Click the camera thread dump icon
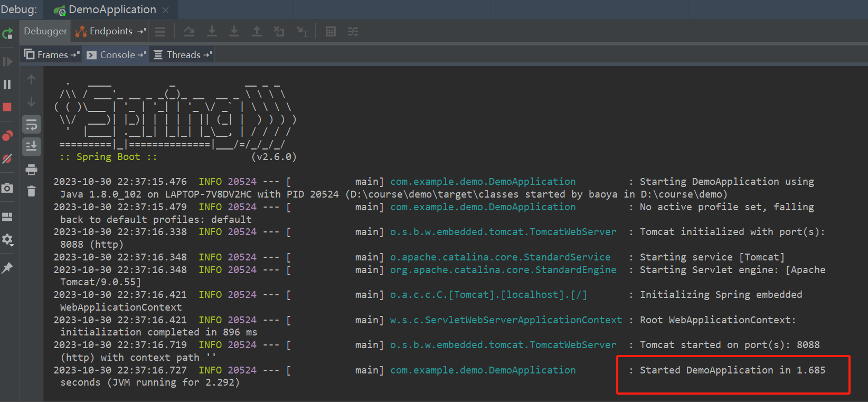Viewport: 868px width, 402px height. pyautogui.click(x=7, y=188)
